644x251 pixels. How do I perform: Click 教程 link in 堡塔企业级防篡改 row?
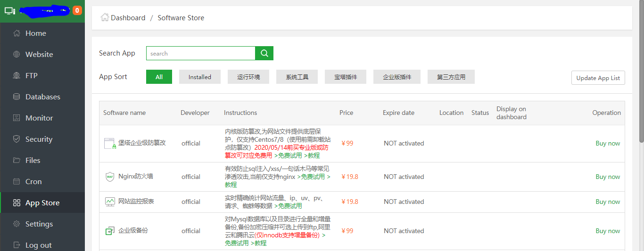click(x=314, y=155)
